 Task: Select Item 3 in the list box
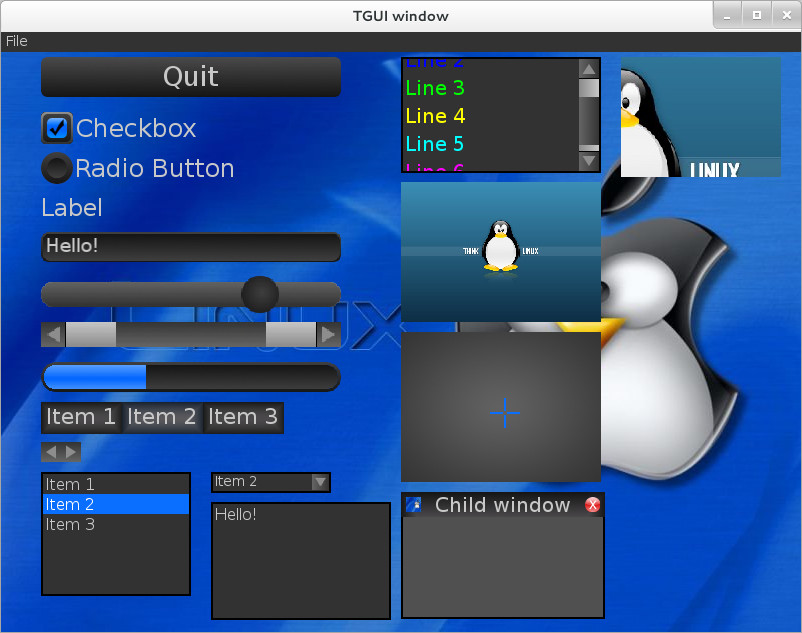pos(116,524)
